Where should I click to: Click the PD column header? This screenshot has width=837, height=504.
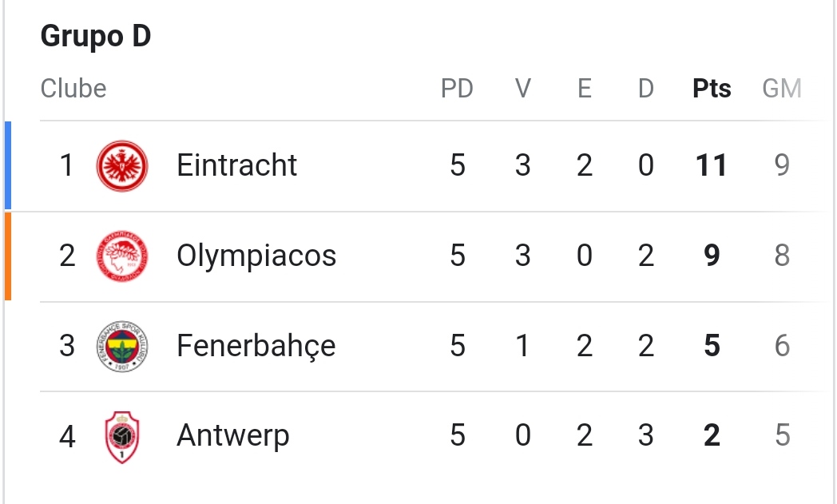[457, 88]
